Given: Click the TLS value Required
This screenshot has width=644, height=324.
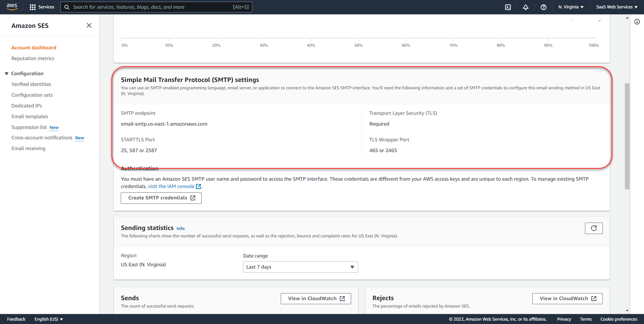Looking at the screenshot, I should coord(379,124).
